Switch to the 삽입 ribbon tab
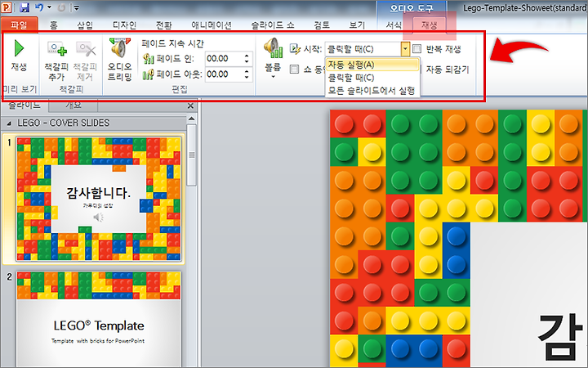The width and height of the screenshot is (588, 368). [85, 25]
